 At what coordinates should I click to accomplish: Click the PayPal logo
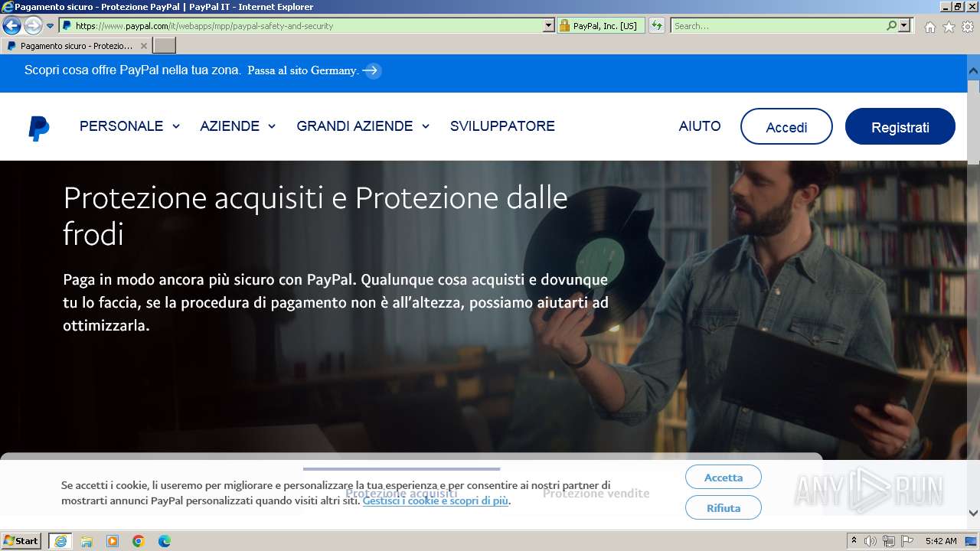pos(39,128)
